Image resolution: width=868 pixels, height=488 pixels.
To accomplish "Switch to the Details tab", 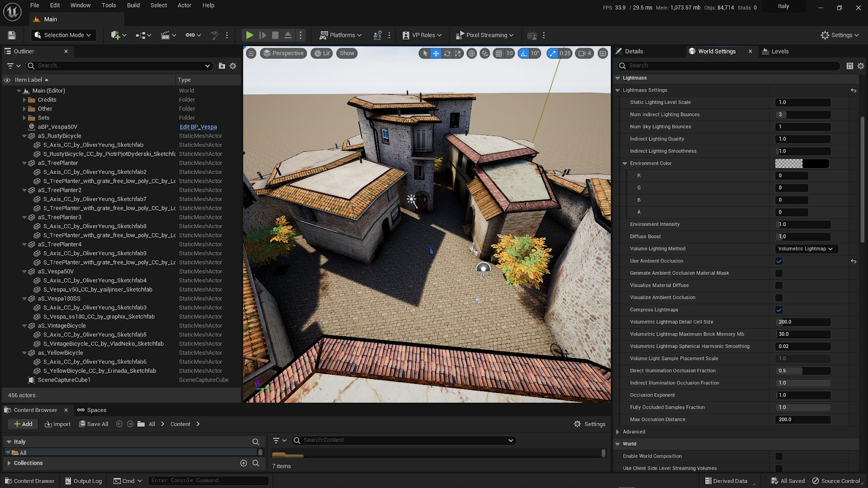I will click(633, 52).
